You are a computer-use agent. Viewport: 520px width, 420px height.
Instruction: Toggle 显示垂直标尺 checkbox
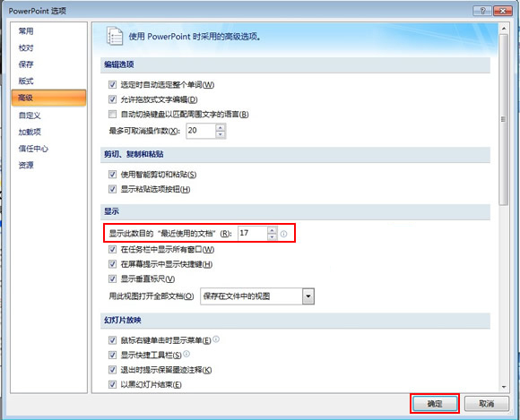(x=112, y=279)
